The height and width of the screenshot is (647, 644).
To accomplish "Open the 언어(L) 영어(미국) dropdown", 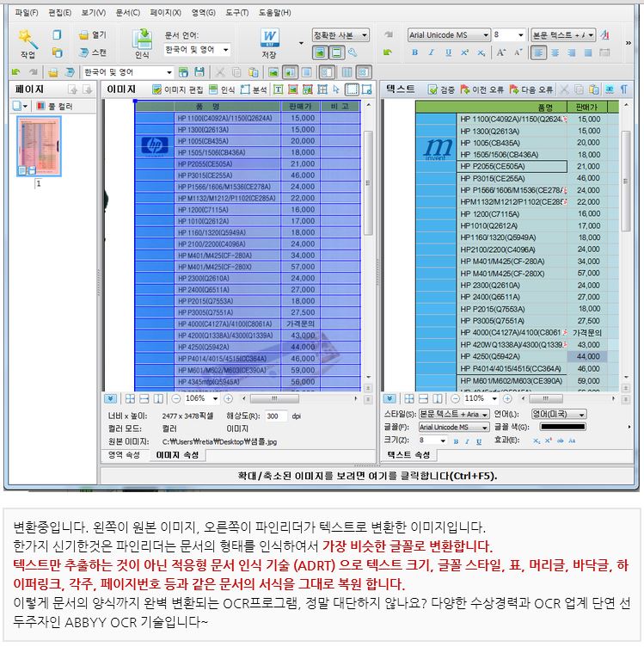I will coord(581,414).
